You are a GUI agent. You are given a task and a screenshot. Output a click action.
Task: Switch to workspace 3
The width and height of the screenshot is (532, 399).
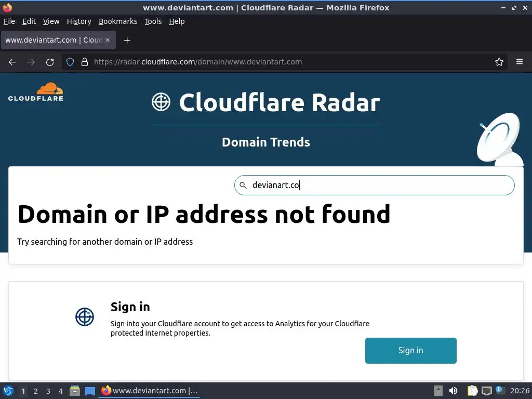[x=48, y=391]
